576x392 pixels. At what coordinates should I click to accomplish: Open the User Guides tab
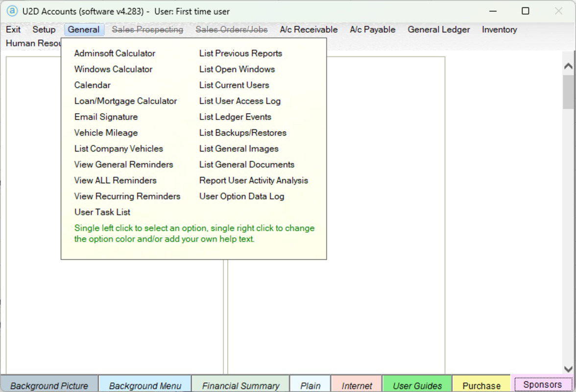coord(417,384)
